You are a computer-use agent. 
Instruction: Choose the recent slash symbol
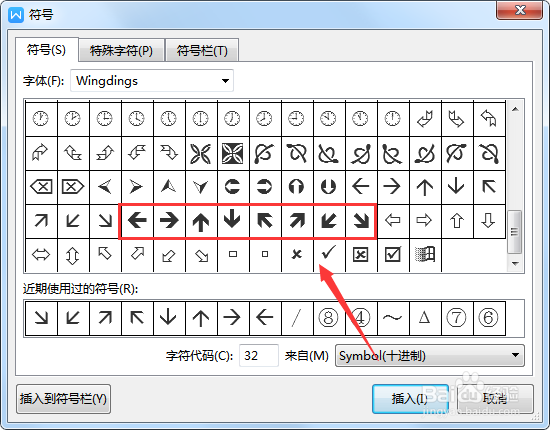(x=297, y=318)
